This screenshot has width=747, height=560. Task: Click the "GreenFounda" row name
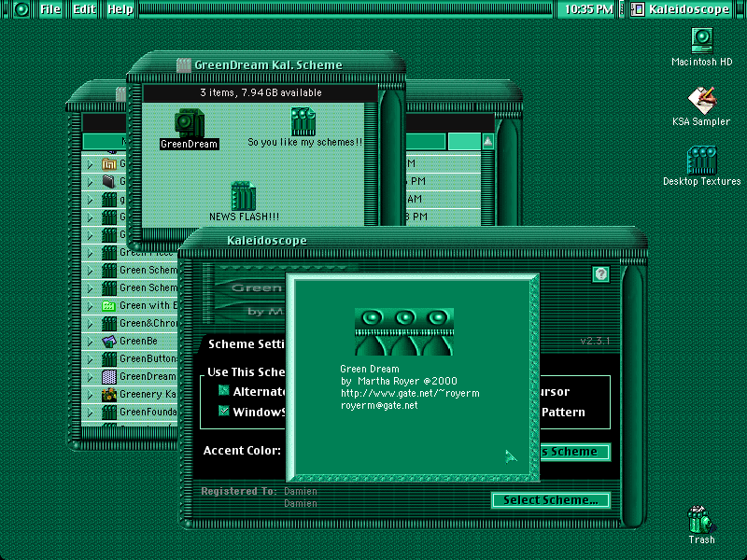[x=148, y=412]
